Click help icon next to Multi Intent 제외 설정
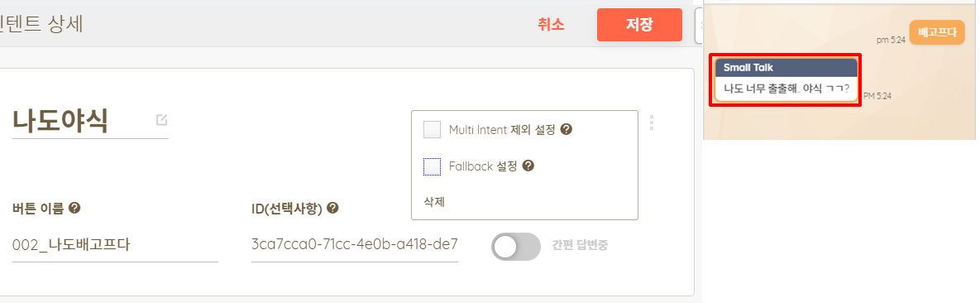The height and width of the screenshot is (303, 980). click(566, 130)
